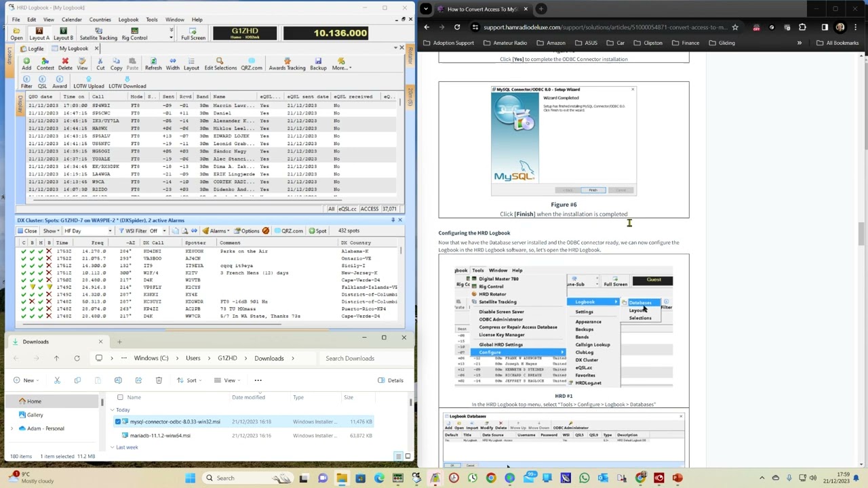Expand the More... toolbar dropdown
868x488 pixels.
(341, 64)
